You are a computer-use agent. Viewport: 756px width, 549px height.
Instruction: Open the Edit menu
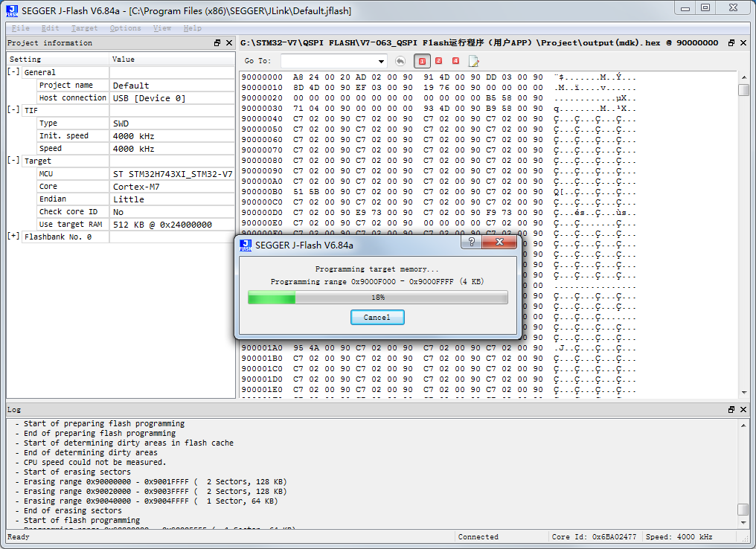(x=50, y=28)
